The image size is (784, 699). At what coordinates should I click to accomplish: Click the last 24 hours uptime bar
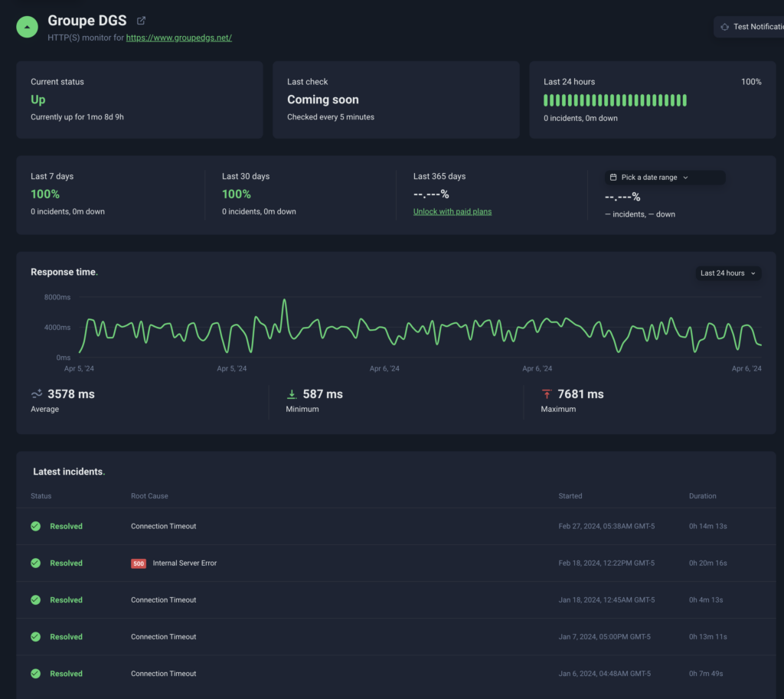click(x=615, y=100)
